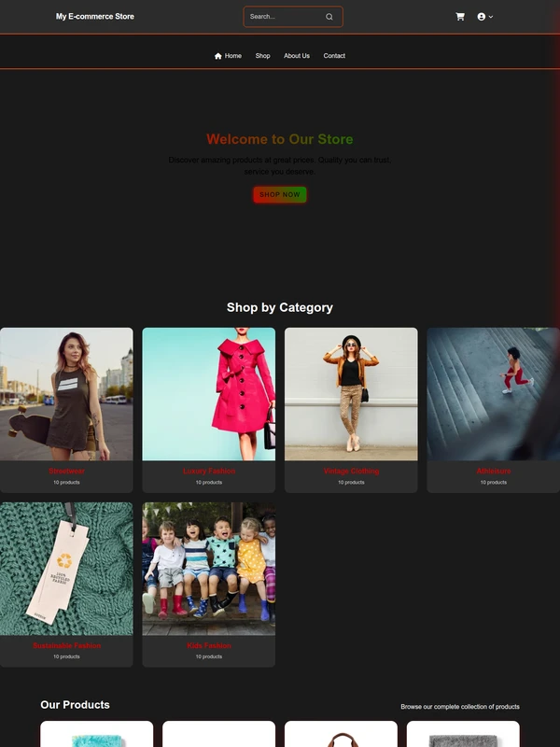Select the Athleisure category title
The height and width of the screenshot is (747, 560).
(x=494, y=472)
